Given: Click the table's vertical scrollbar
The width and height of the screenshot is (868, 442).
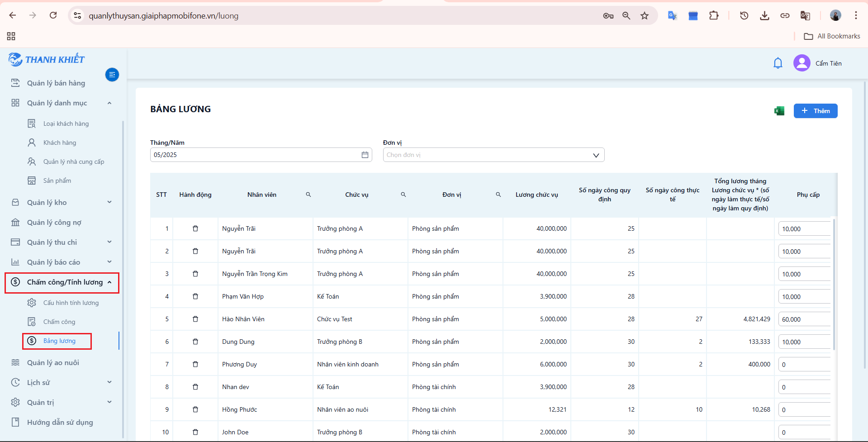Looking at the screenshot, I should (834, 284).
